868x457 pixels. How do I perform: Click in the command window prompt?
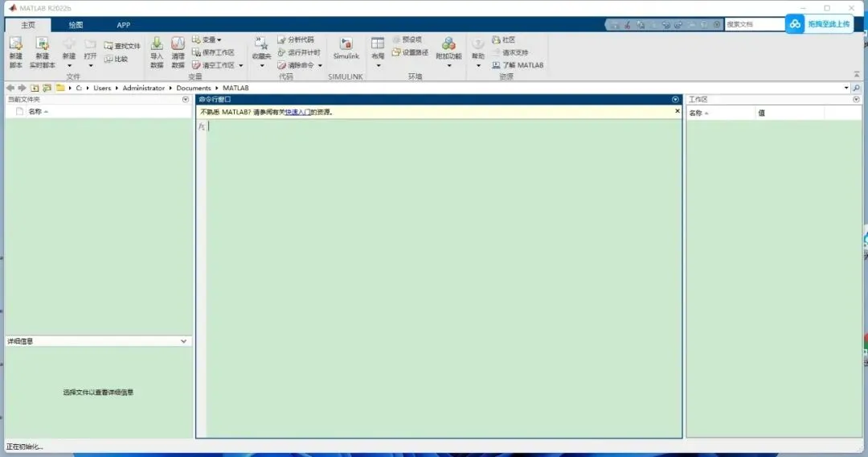443,126
